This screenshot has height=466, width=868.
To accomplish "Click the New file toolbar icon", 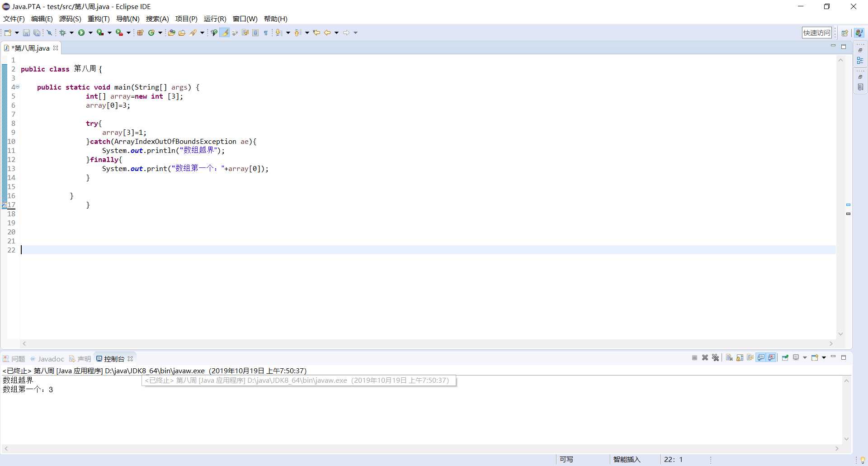I will coord(8,33).
